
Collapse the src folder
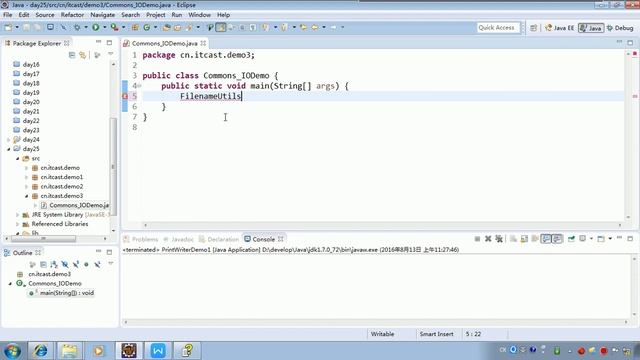click(18, 158)
